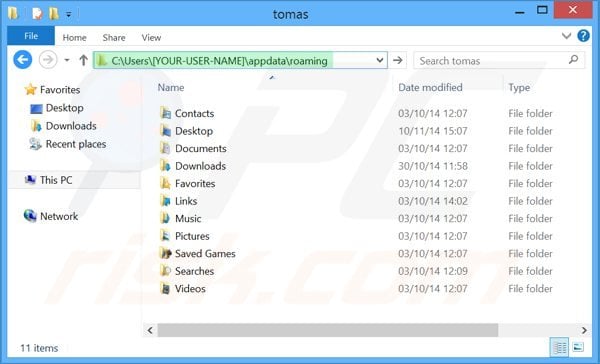Click the date 03/10/14 14:02
600x364 pixels.
433,201
